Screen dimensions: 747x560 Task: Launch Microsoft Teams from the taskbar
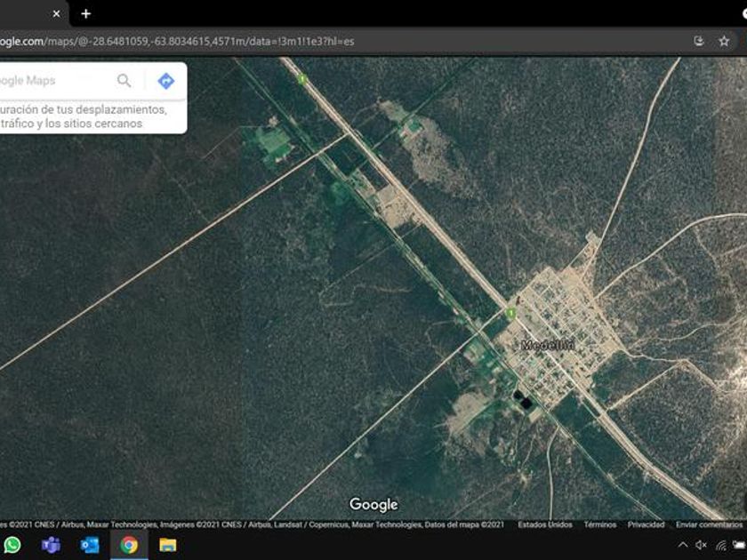tap(51, 545)
